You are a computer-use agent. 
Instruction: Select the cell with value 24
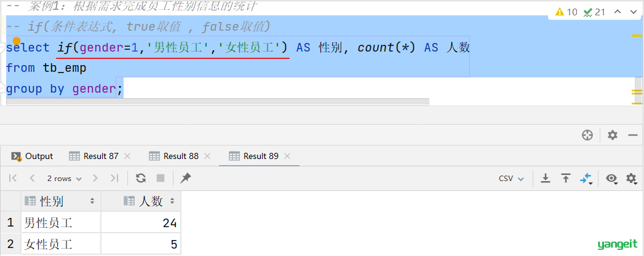pos(141,223)
